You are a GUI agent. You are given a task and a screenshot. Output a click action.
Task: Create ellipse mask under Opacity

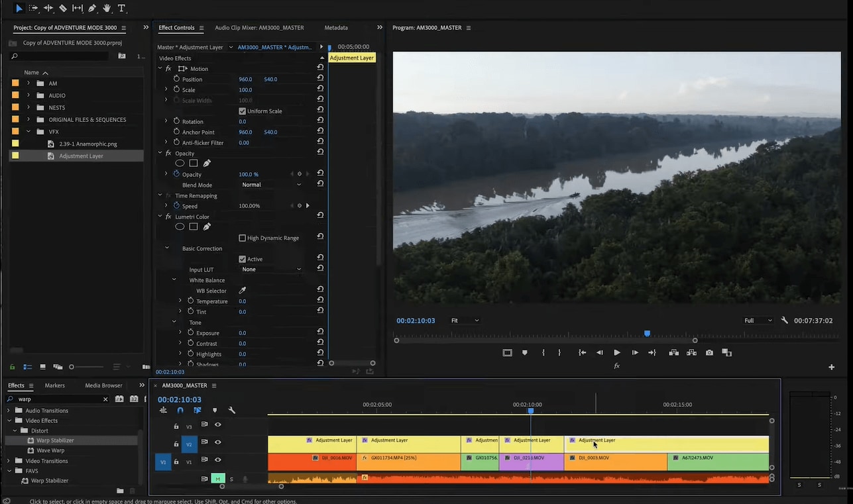coord(180,163)
